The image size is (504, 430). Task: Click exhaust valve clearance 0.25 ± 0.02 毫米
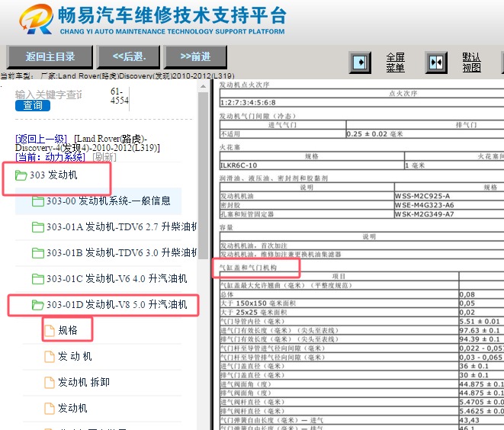coord(374,134)
